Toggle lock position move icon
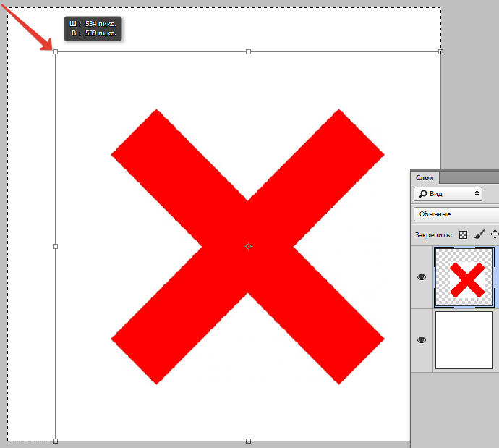The width and height of the screenshot is (499, 448). (494, 234)
